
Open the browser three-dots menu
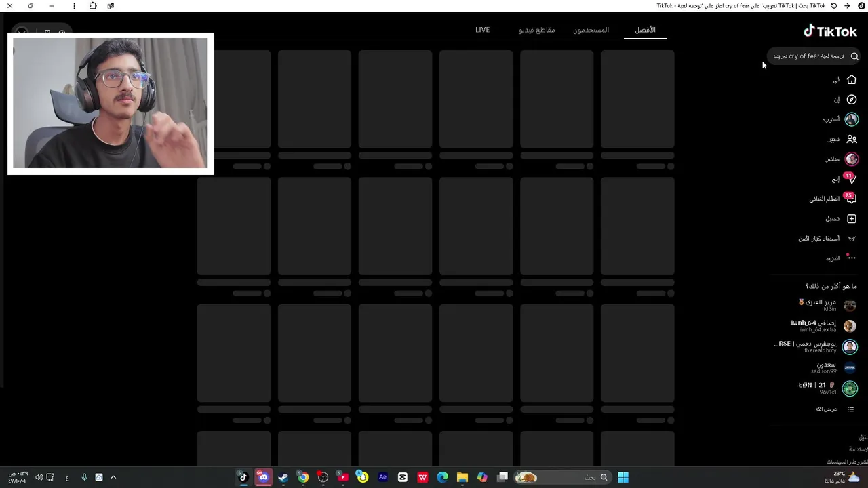[x=74, y=5]
